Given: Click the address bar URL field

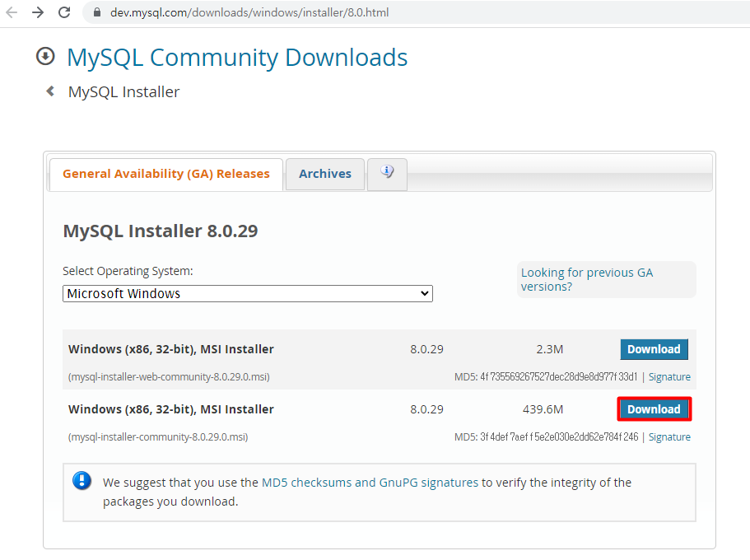Looking at the screenshot, I should click(x=416, y=12).
